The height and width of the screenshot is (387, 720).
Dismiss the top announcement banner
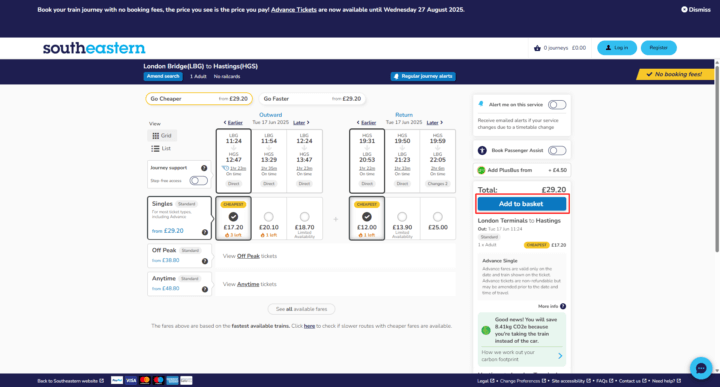pos(696,9)
